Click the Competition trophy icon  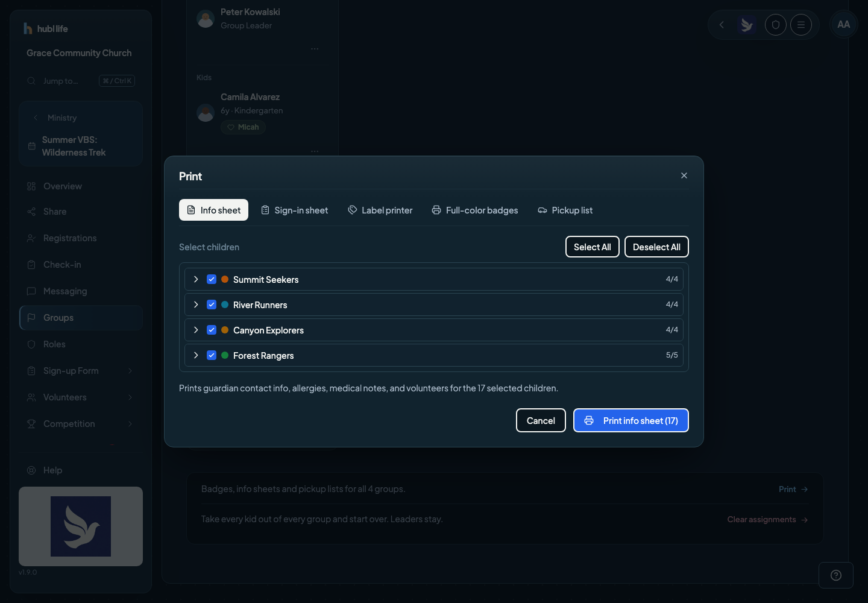coord(31,424)
